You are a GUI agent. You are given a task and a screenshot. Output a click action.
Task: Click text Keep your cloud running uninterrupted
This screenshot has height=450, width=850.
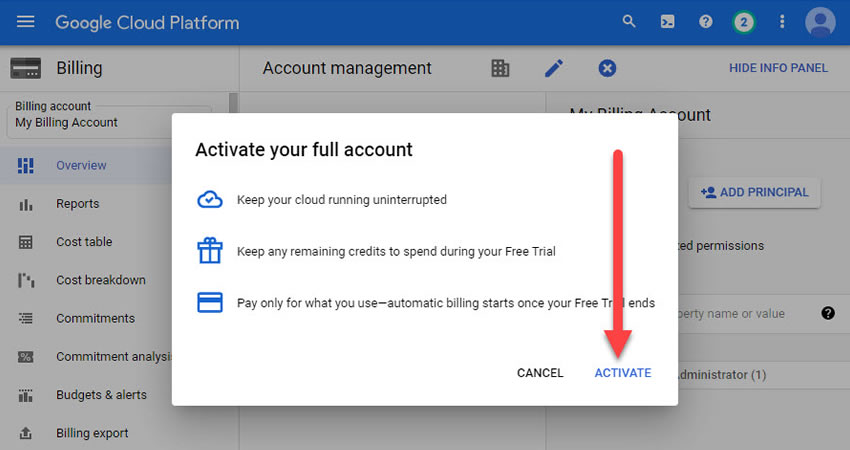pyautogui.click(x=342, y=200)
